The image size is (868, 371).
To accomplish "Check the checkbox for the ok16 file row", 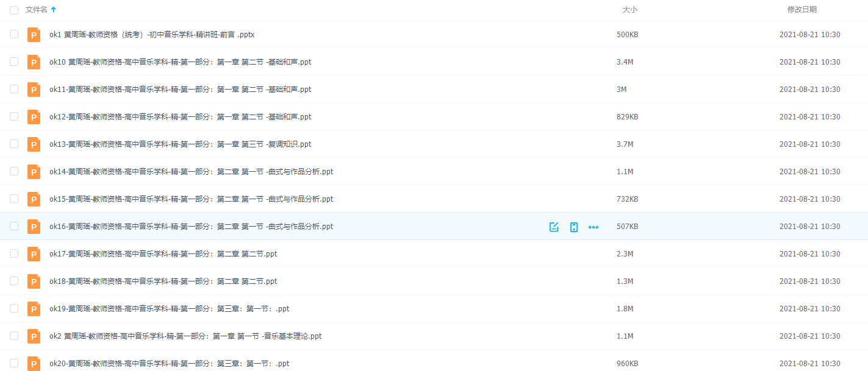I will point(14,226).
